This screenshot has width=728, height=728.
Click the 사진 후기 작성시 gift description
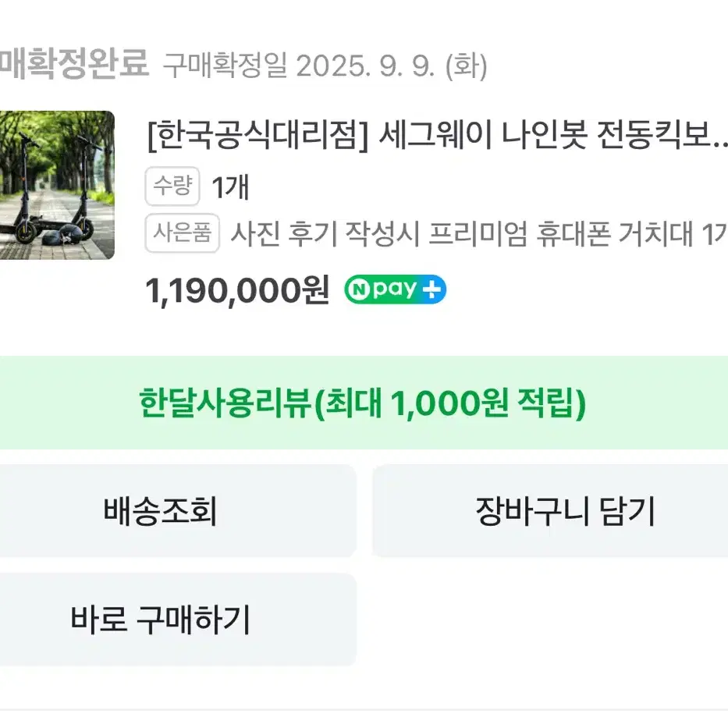pyautogui.click(x=478, y=234)
